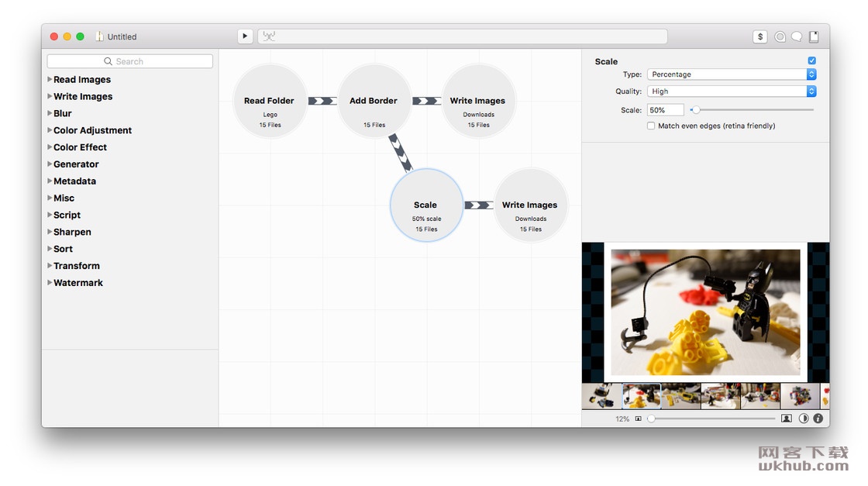Click the Scale percentage slider

[752, 110]
